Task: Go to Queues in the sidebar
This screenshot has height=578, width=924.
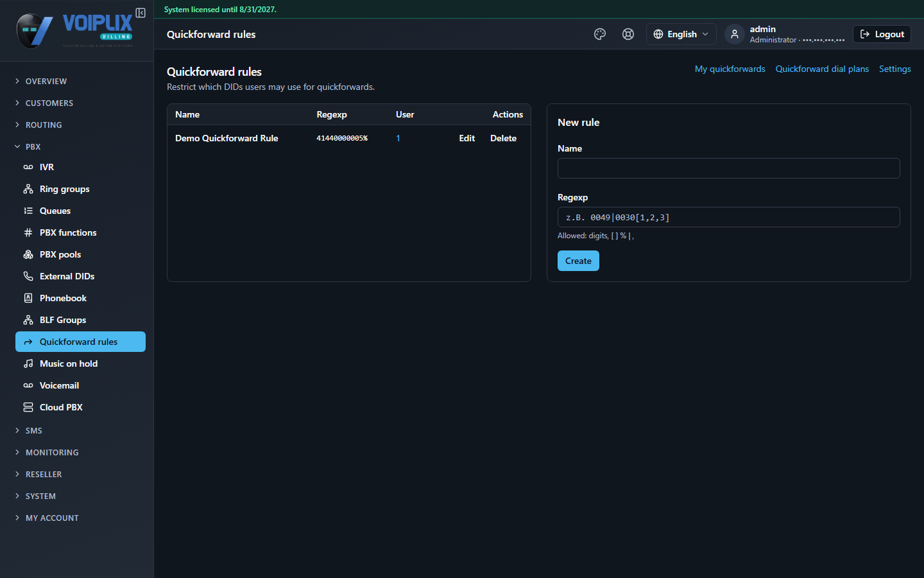Action: [x=80, y=211]
